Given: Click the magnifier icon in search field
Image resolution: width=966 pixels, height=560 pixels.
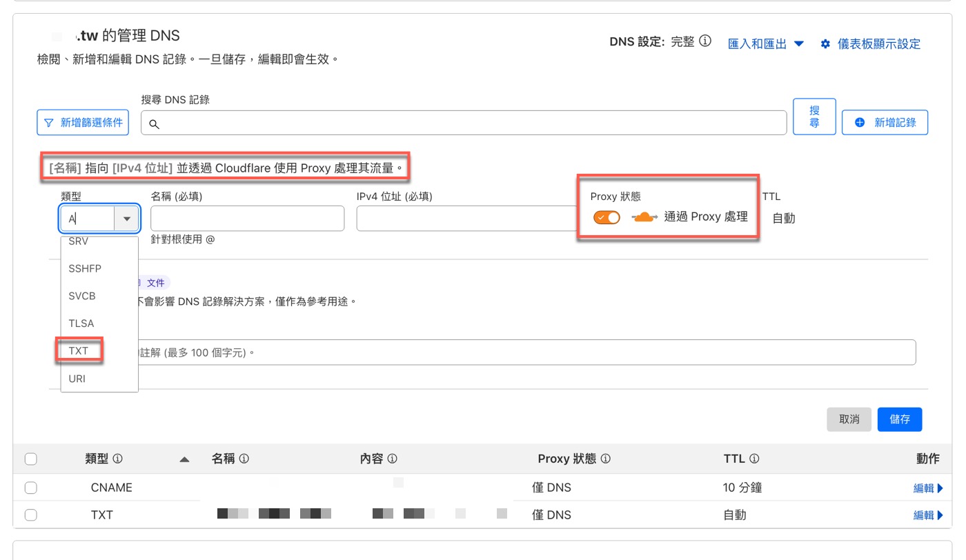Looking at the screenshot, I should 155,123.
